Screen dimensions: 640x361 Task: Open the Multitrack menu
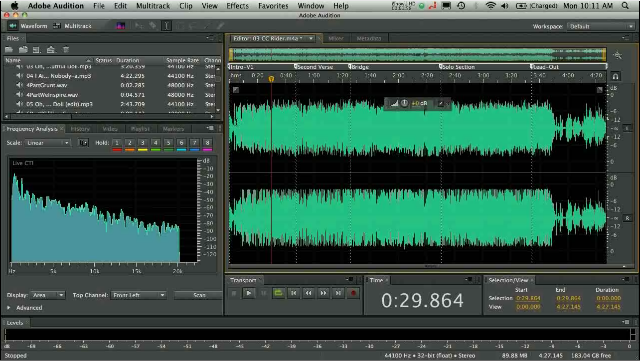[153, 6]
